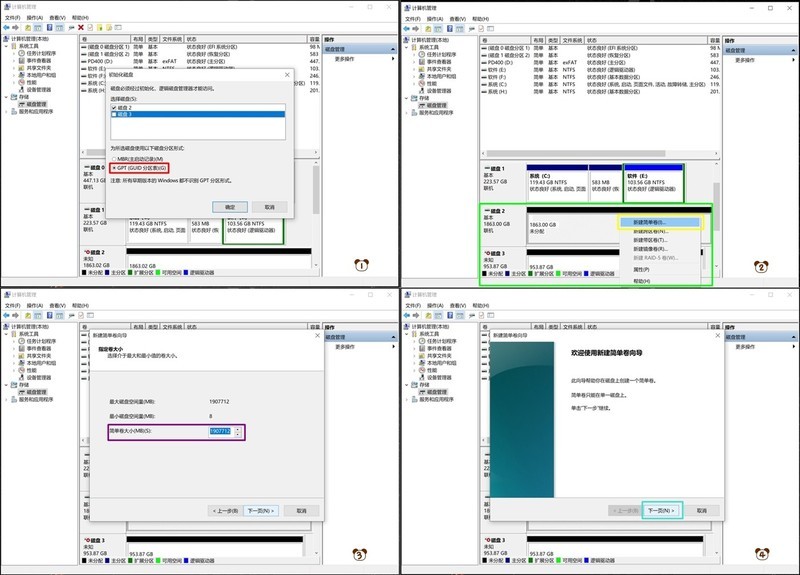Collapse 系统工具 node in context-menu window tree

tap(407, 47)
